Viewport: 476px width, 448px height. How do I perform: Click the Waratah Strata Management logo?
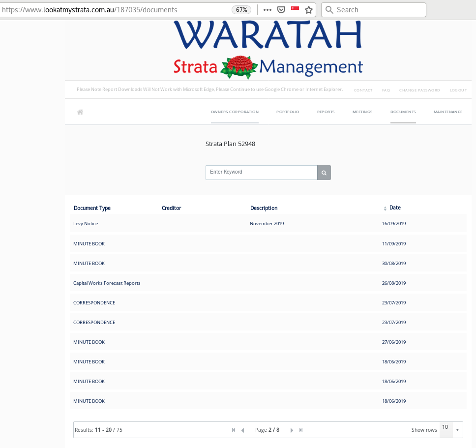268,50
